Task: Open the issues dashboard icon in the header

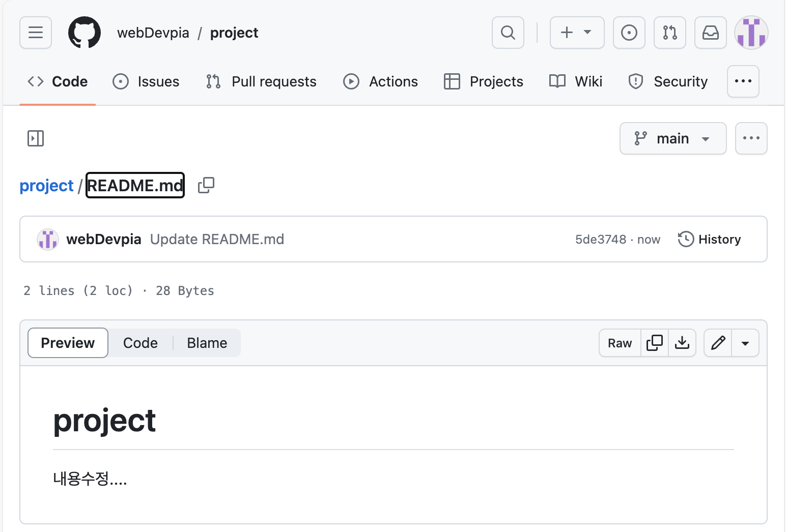Action: 629,32
